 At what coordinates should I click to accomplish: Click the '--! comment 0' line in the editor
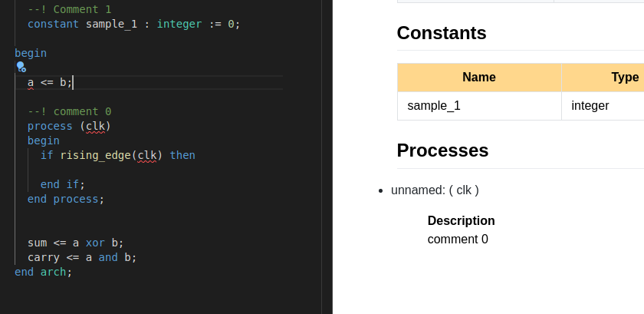coord(69,111)
